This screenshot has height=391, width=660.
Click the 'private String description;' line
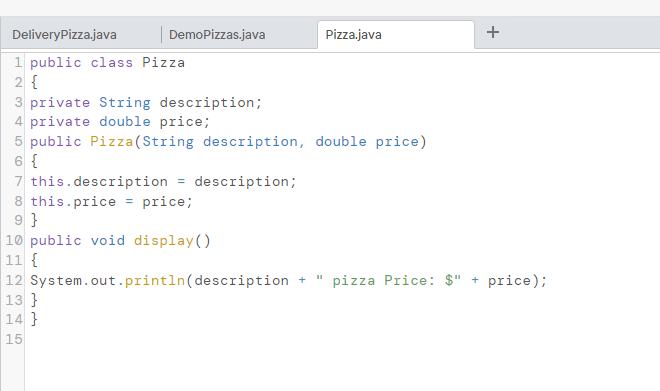point(146,102)
